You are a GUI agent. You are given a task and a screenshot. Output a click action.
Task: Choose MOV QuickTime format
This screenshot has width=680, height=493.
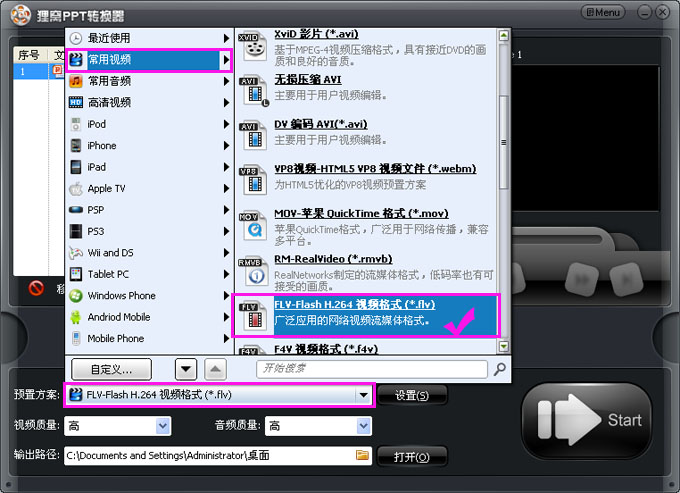[x=361, y=213]
